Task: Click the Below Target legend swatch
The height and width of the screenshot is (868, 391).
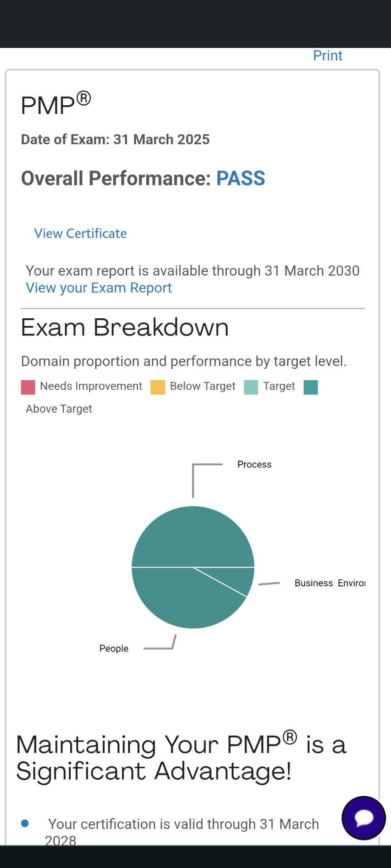Action: (157, 387)
